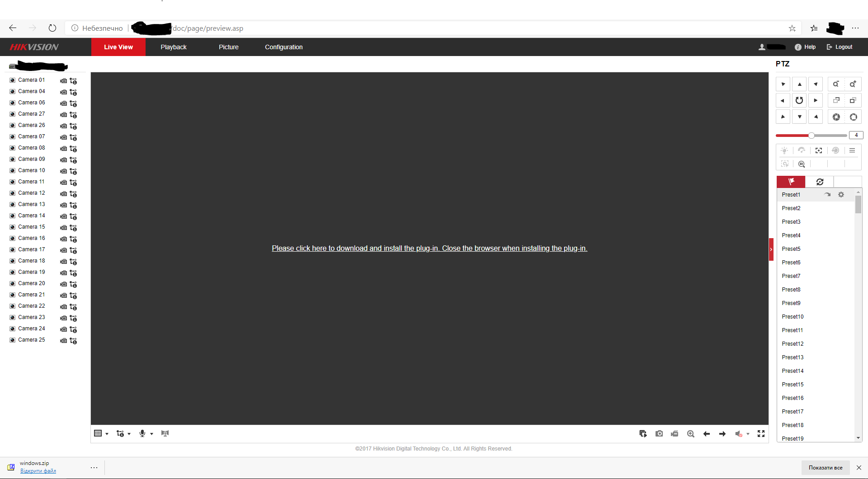Click the digital zoom magnifier in bottom toolbar
This screenshot has height=479, width=868.
click(x=691, y=434)
